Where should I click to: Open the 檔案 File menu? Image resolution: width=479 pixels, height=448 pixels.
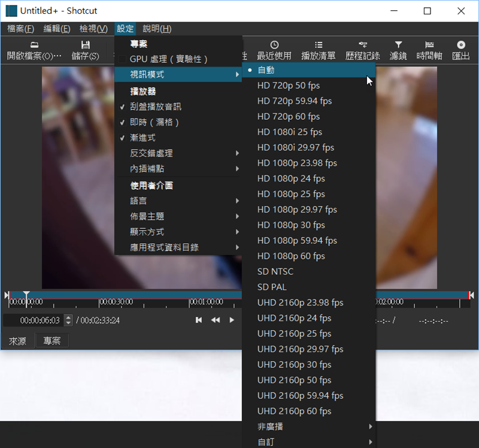[20, 29]
